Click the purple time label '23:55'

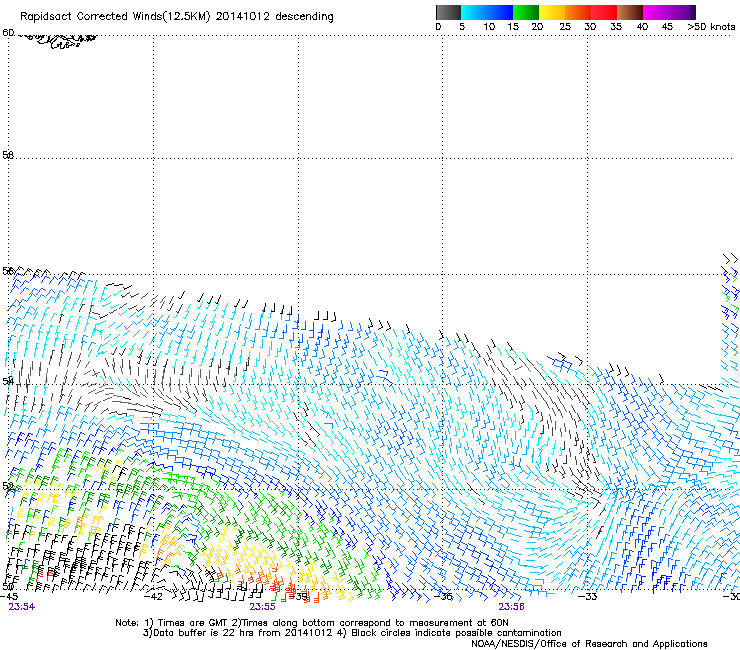pos(262,607)
